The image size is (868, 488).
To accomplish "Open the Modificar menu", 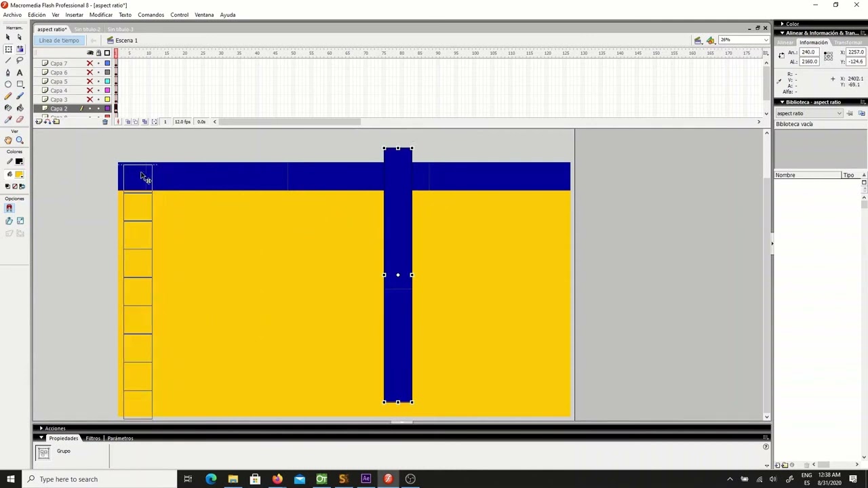I will (x=101, y=15).
